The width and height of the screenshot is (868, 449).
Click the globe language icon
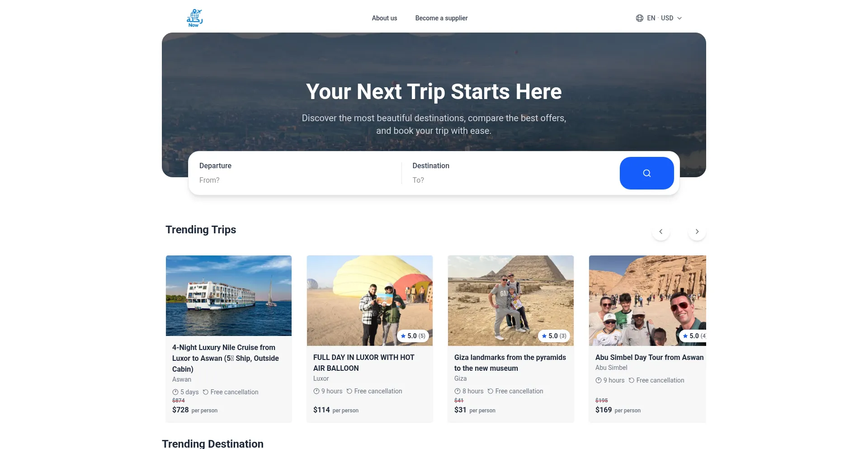point(639,18)
